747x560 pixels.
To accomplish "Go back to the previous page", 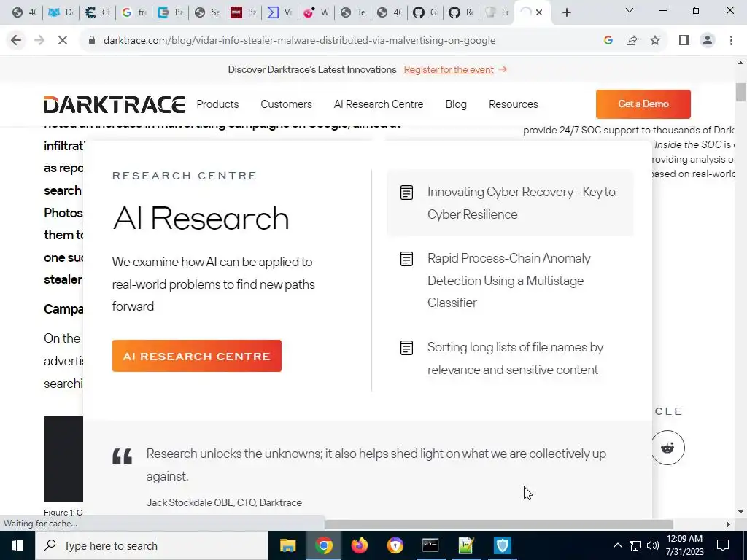I will [x=16, y=41].
